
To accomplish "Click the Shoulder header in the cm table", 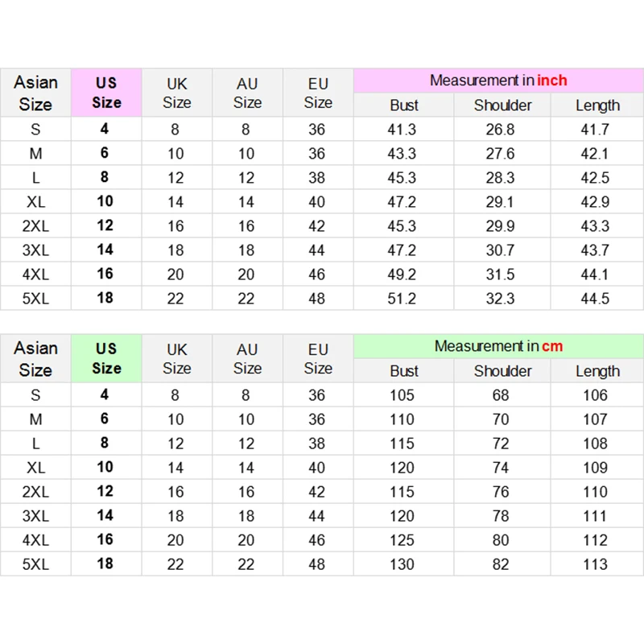I will point(502,371).
